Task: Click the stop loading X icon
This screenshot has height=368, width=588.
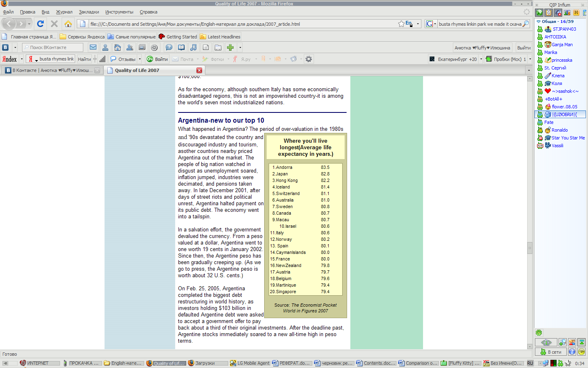Action: coord(54,24)
